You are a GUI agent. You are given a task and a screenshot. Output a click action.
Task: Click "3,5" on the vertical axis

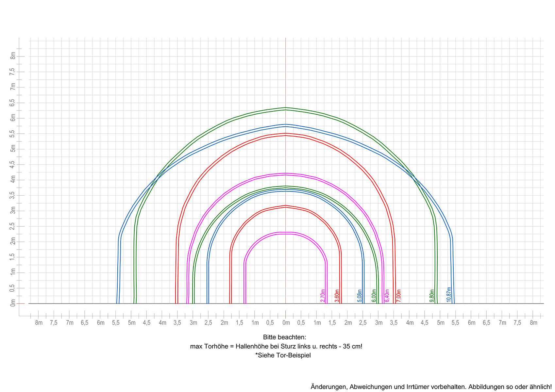click(x=13, y=195)
